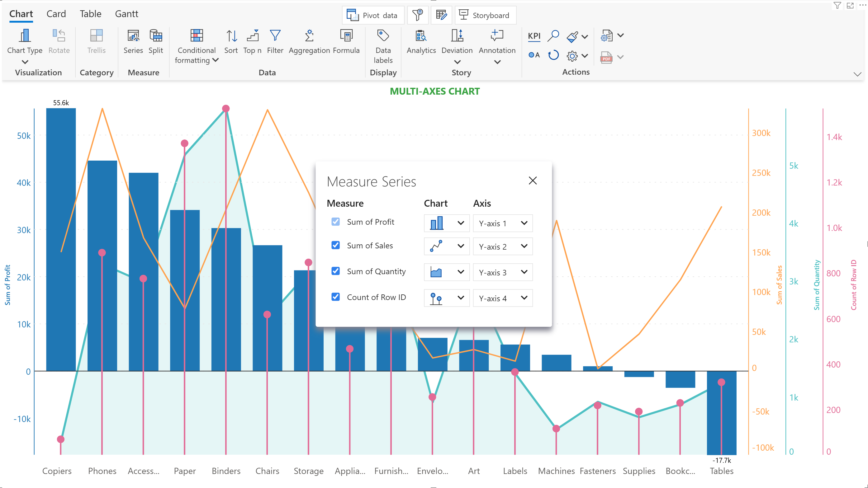The width and height of the screenshot is (868, 488).
Task: Open the Y-axis 4 axis dropdown
Action: point(502,298)
